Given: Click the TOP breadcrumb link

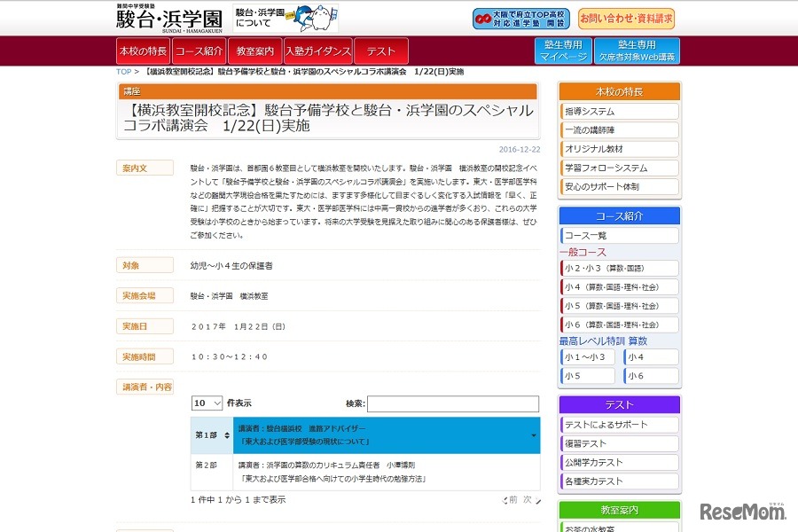Looking at the screenshot, I should pyautogui.click(x=113, y=71).
